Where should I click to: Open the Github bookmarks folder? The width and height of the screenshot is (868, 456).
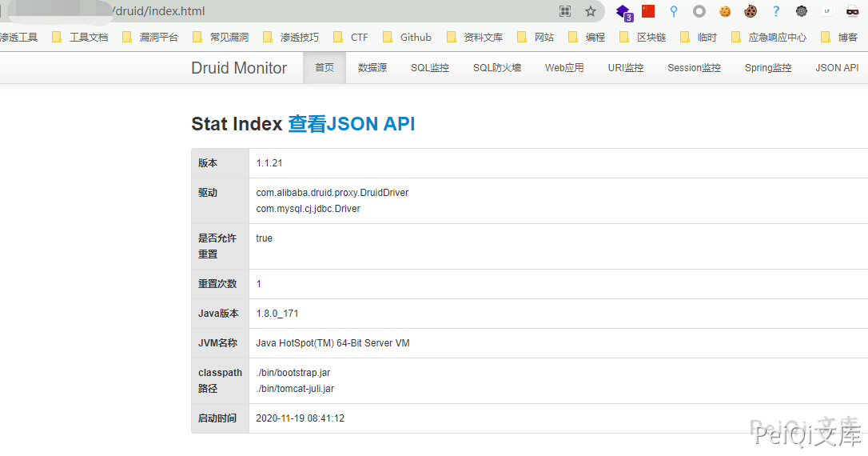[x=408, y=37]
